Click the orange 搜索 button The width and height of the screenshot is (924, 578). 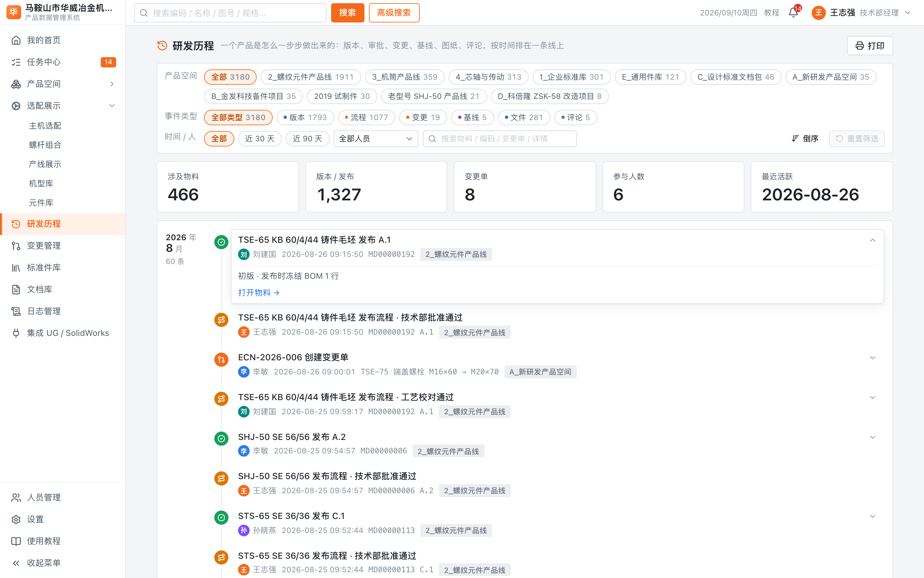click(347, 13)
